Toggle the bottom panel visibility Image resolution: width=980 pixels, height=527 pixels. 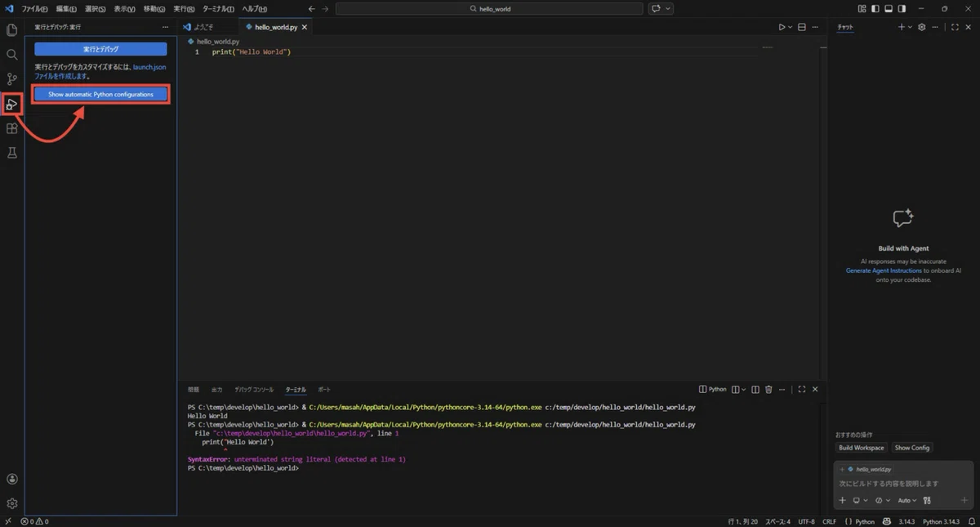pos(889,8)
